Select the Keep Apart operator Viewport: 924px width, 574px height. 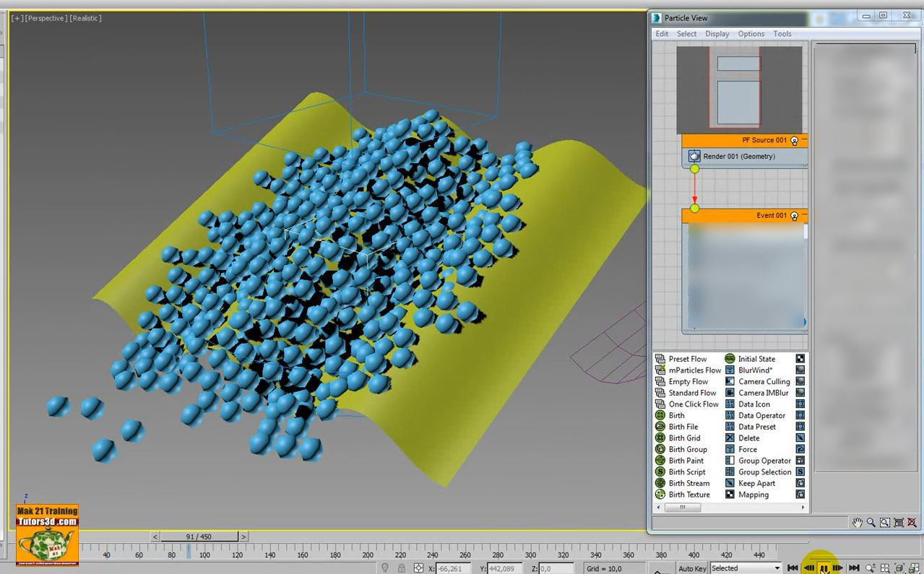click(x=756, y=483)
